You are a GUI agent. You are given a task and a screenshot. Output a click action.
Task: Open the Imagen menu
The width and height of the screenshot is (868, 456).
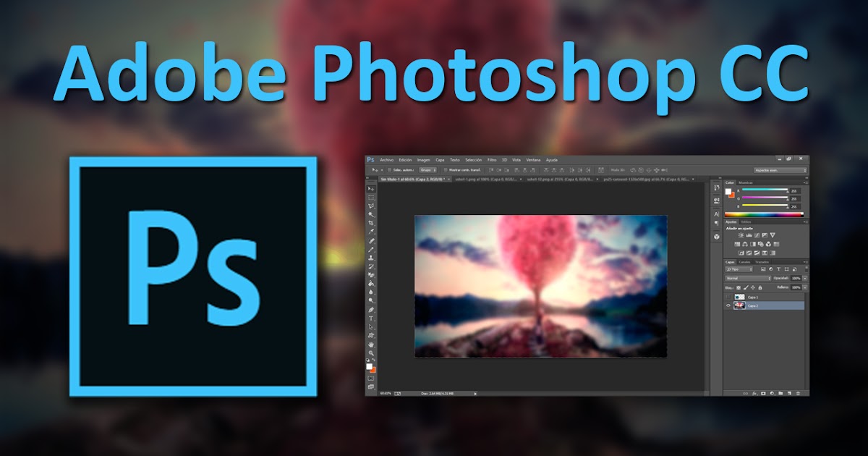pyautogui.click(x=423, y=160)
